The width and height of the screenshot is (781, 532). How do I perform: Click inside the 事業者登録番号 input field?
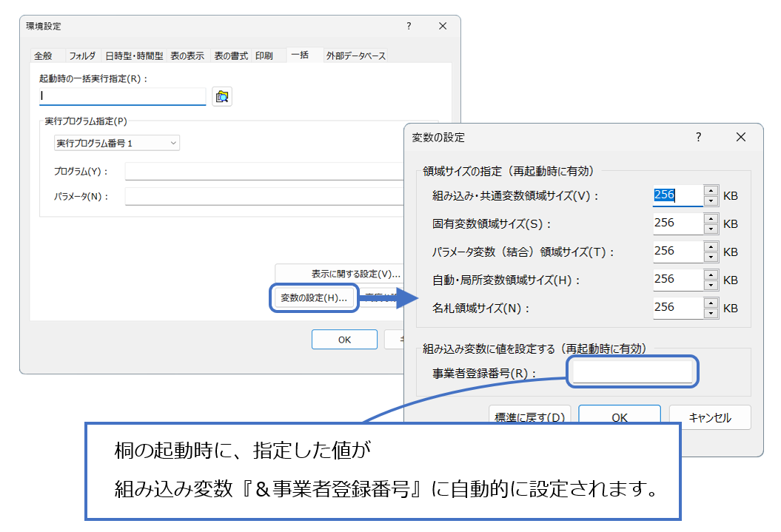[631, 372]
